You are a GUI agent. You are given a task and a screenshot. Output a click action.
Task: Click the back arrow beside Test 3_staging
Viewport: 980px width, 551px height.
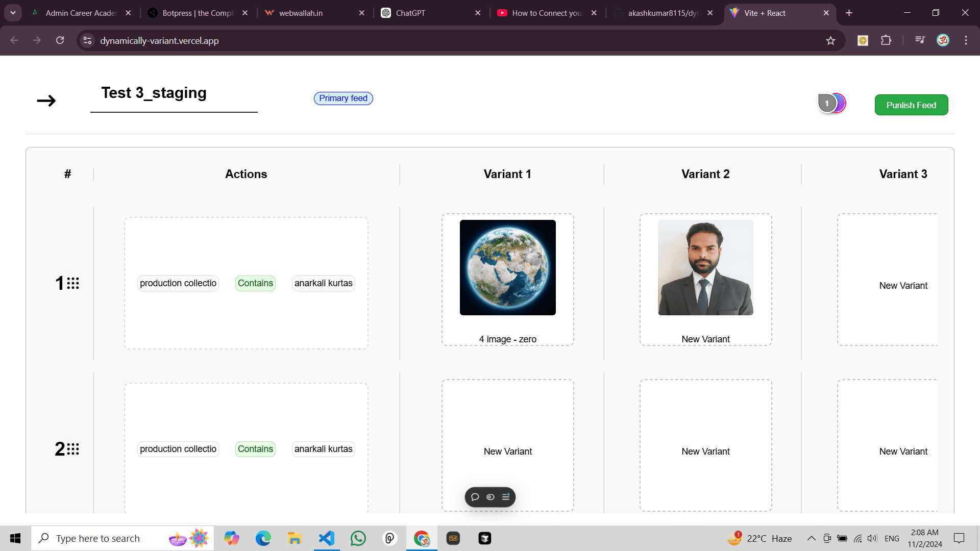pyautogui.click(x=46, y=101)
